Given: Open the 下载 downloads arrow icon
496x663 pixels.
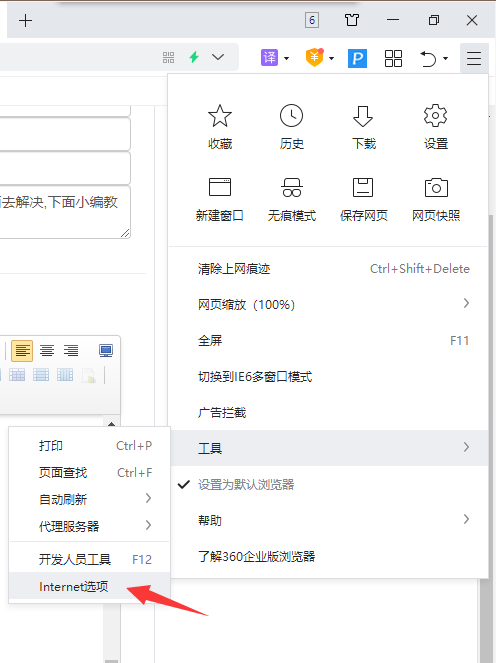Looking at the screenshot, I should (363, 116).
